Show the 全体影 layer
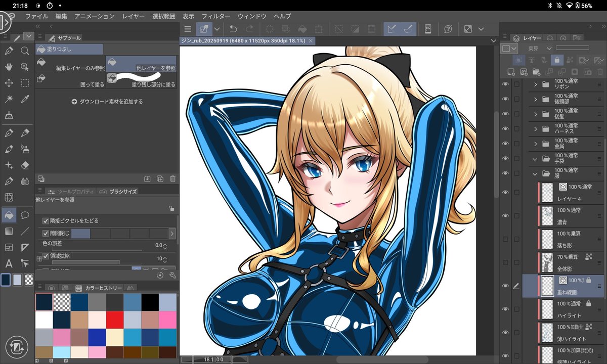The image size is (607, 364). [505, 262]
